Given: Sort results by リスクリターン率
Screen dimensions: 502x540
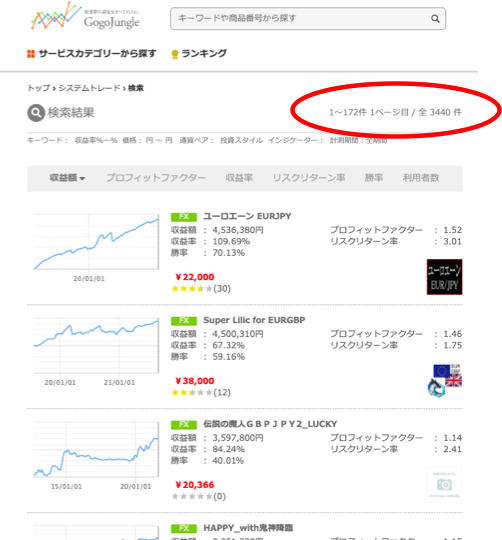Looking at the screenshot, I should tap(309, 178).
